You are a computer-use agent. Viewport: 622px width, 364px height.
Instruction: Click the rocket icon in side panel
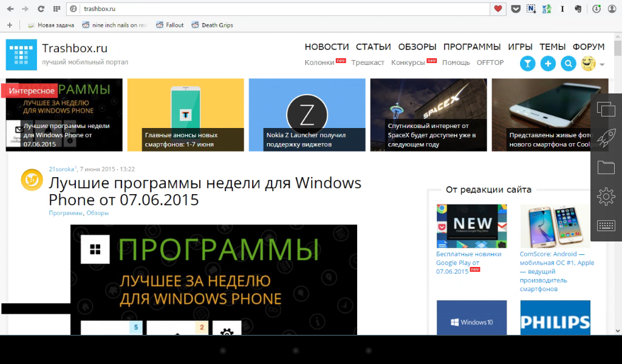(606, 138)
